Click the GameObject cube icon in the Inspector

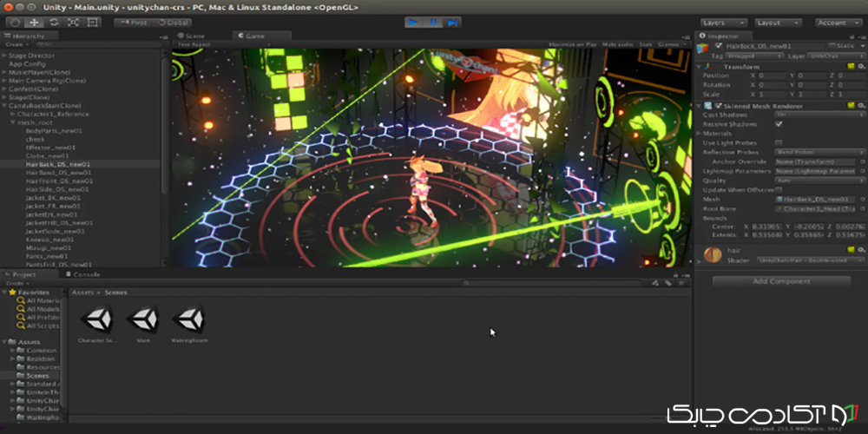click(x=704, y=49)
